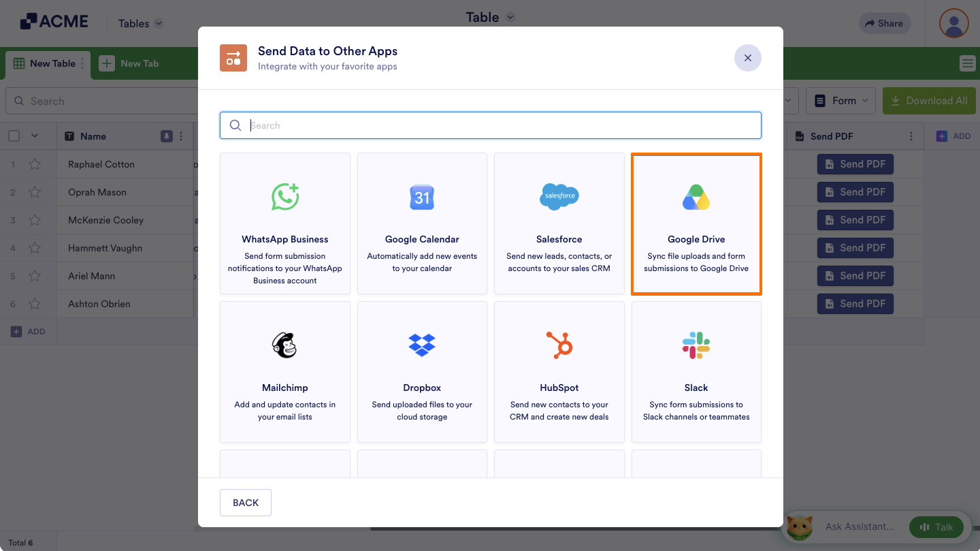Open New Table tab options menu
980x551 pixels.
coord(83,63)
